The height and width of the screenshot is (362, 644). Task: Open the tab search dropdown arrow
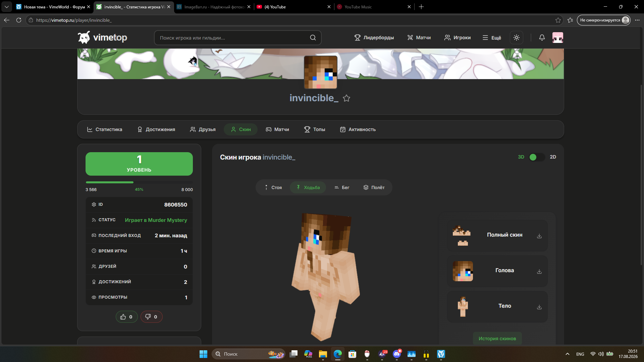point(7,7)
